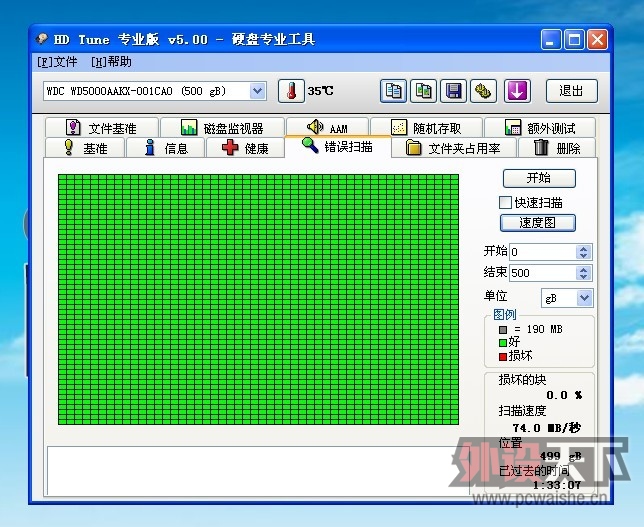The width and height of the screenshot is (644, 527).
Task: Switch to 健康 health tab
Action: pos(245,148)
